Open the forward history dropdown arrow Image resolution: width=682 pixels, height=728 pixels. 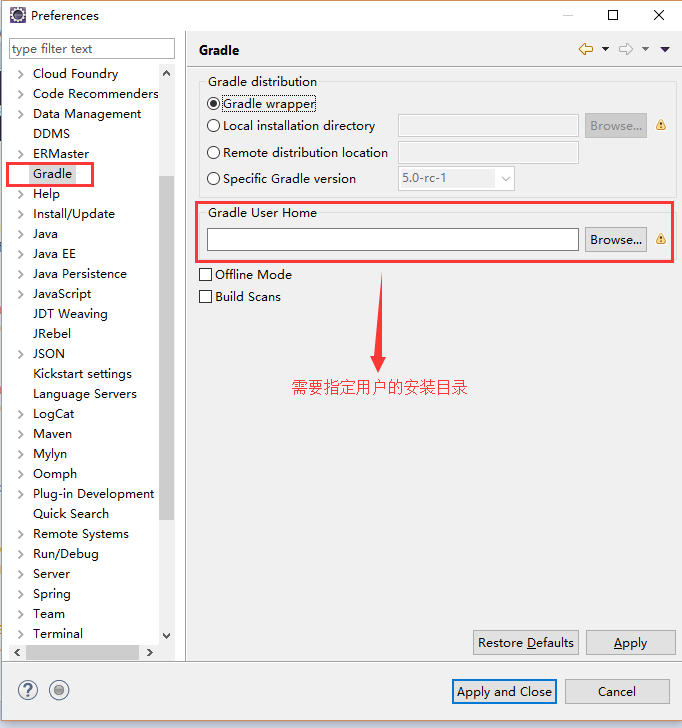645,49
